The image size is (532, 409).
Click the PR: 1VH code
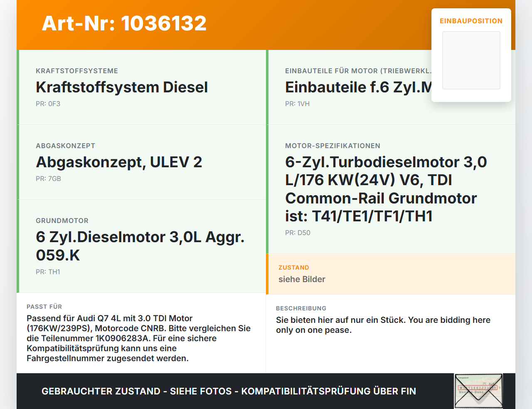click(298, 104)
